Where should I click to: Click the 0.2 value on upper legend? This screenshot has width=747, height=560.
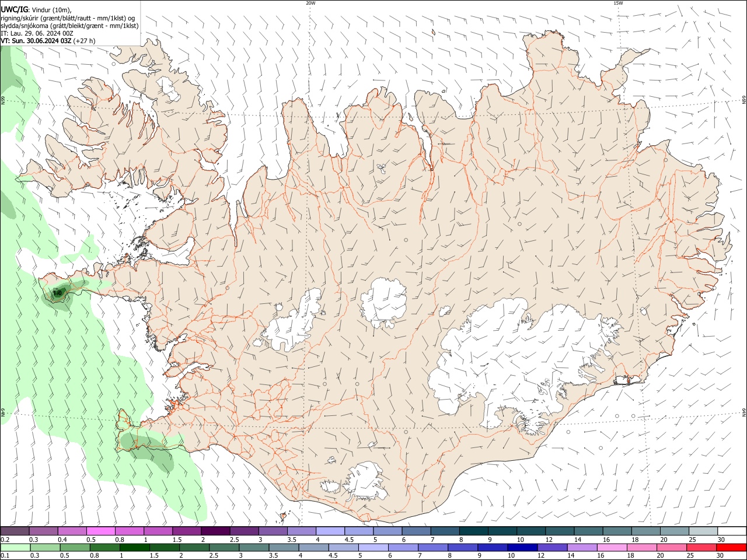(4, 540)
